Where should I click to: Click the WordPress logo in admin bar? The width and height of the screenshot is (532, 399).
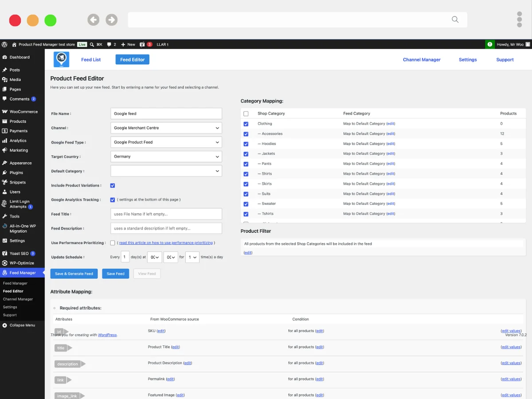coord(4,44)
